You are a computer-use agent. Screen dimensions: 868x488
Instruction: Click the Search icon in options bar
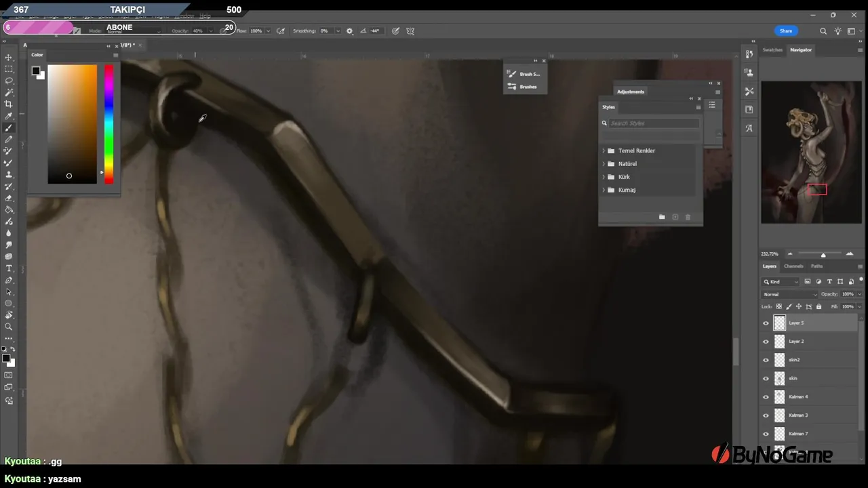pos(823,31)
